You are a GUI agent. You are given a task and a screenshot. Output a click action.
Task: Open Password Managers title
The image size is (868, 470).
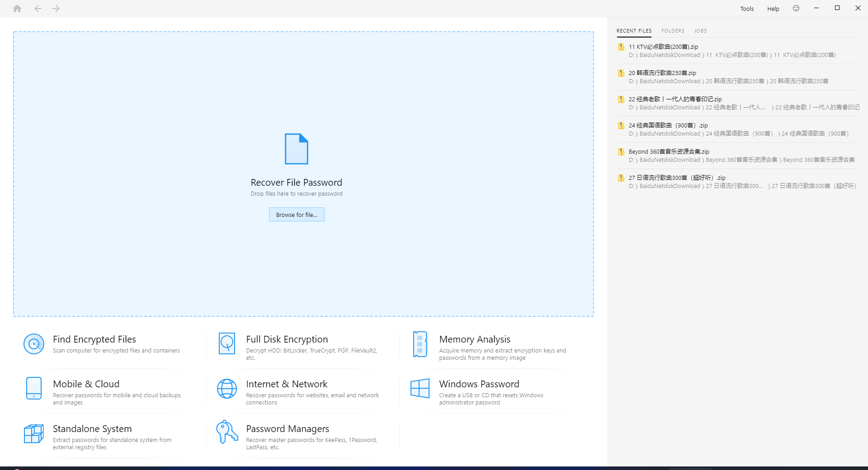click(x=288, y=429)
